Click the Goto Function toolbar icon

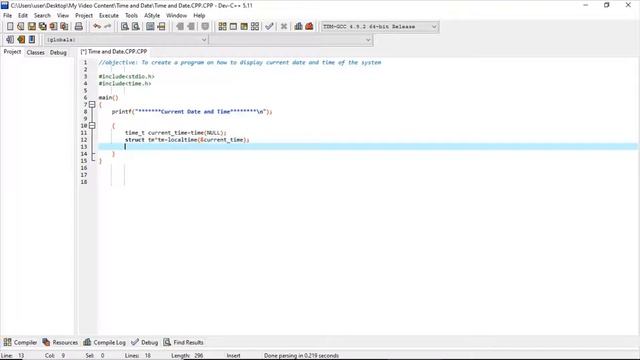coord(150,27)
